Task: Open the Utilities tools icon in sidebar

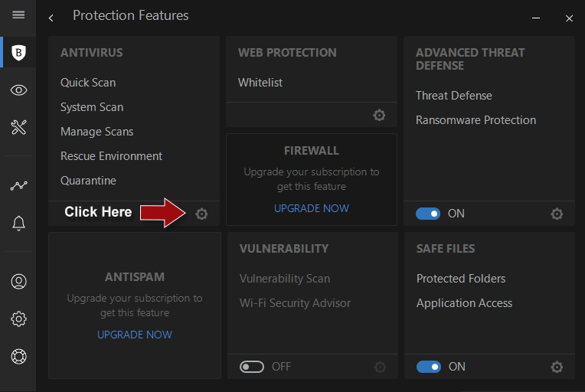Action: click(19, 127)
